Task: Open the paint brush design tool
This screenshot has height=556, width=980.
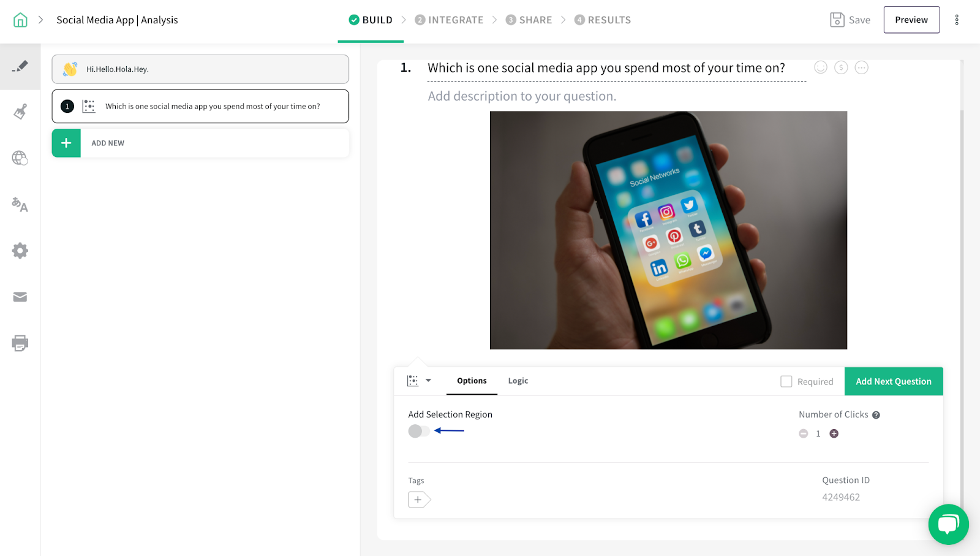Action: coord(20,112)
